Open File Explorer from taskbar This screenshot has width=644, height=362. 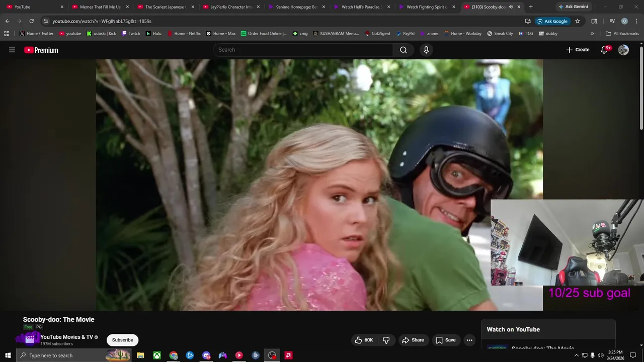coord(140,355)
